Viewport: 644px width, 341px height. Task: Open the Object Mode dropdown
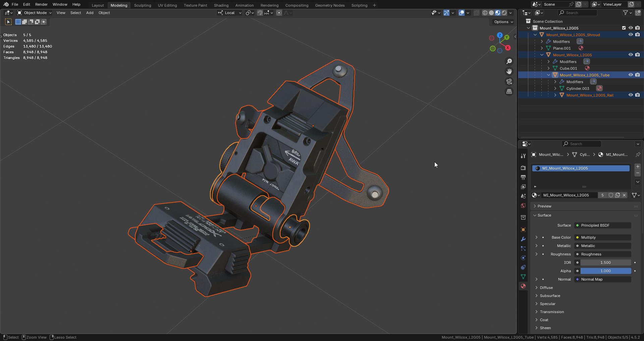click(x=35, y=13)
